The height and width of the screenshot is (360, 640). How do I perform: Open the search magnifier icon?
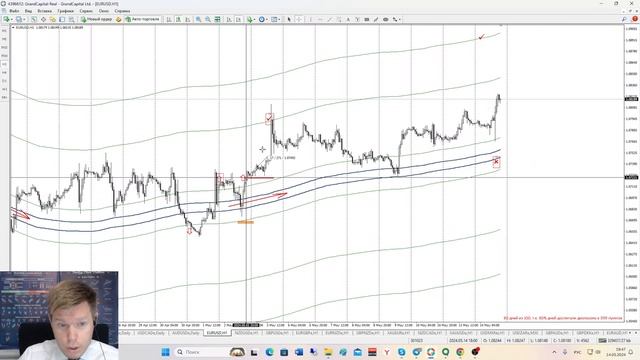coord(624,19)
